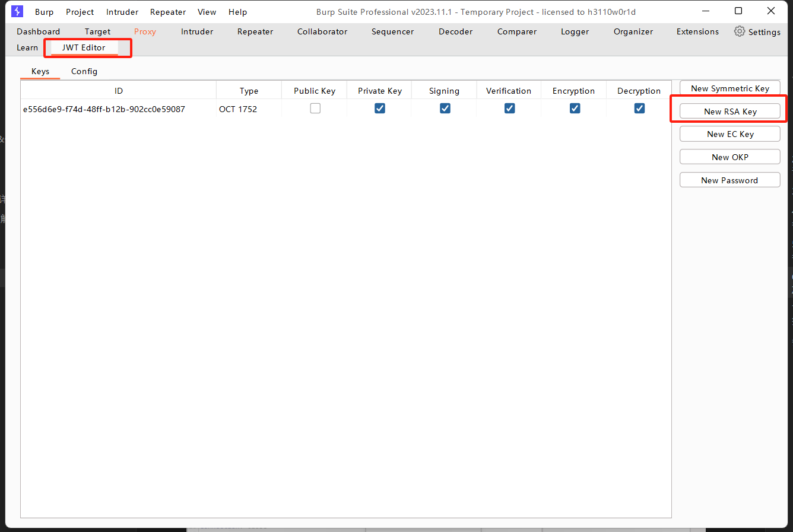Image resolution: width=793 pixels, height=532 pixels.
Task: Uncheck the Decryption checkbox
Action: 639,109
